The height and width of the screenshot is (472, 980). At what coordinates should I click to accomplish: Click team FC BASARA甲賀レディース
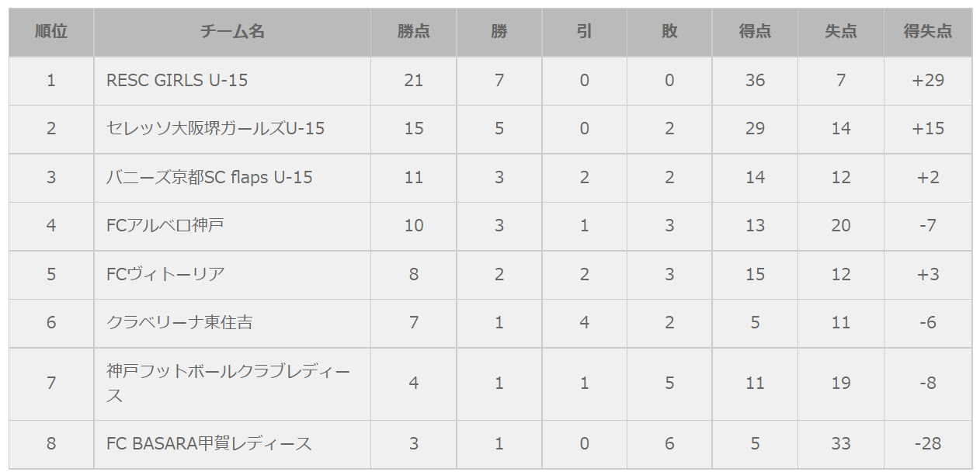coord(209,443)
